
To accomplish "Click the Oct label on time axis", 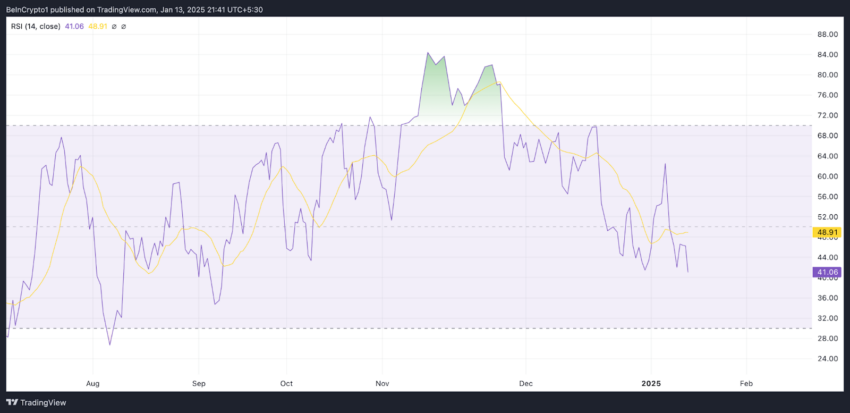I will coord(286,384).
